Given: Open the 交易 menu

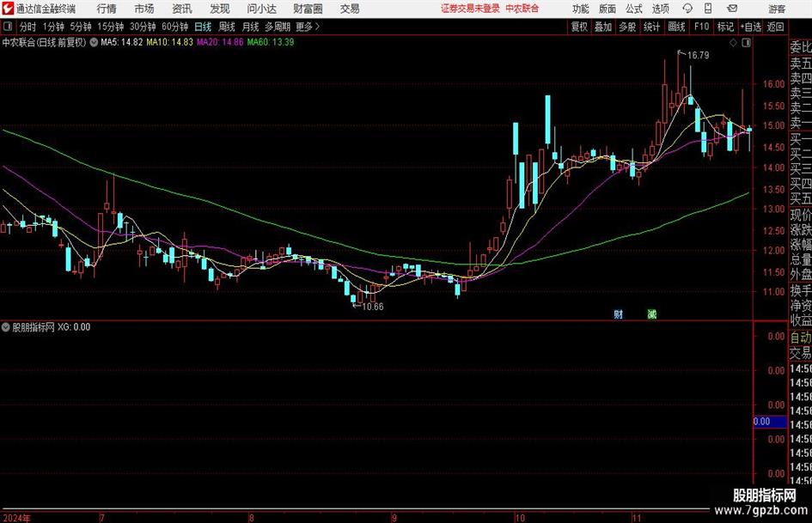Looking at the screenshot, I should (350, 9).
